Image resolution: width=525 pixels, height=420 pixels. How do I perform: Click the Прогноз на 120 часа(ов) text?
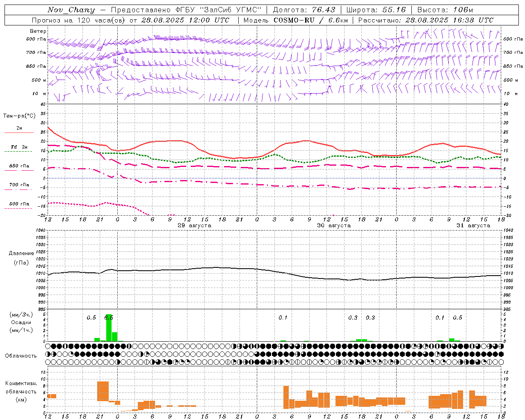click(78, 20)
